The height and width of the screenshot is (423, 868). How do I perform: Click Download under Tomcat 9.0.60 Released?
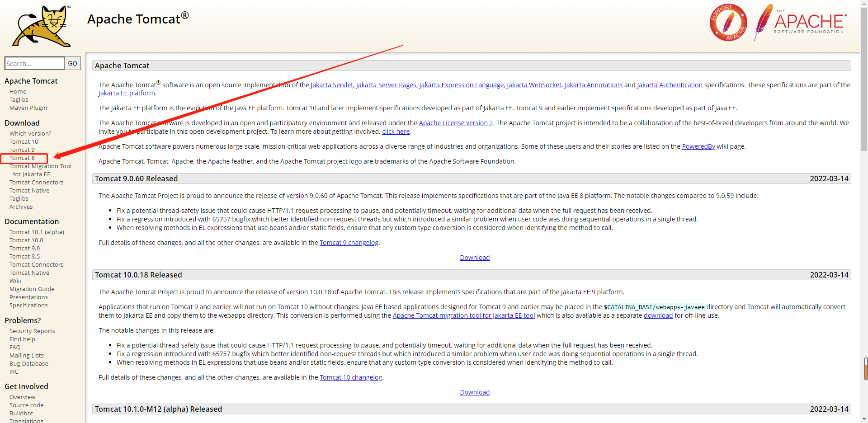pyautogui.click(x=475, y=258)
